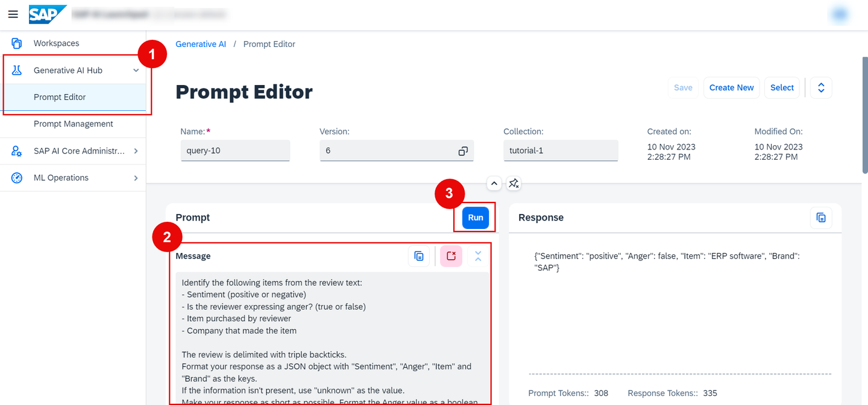Click the page vertical scrollbar
This screenshot has width=868, height=405.
[x=865, y=115]
